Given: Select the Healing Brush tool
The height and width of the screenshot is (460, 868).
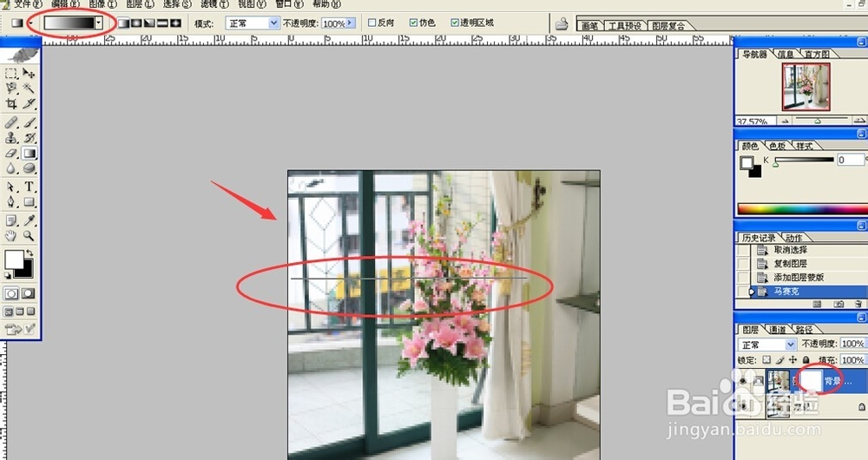Looking at the screenshot, I should coord(11,122).
